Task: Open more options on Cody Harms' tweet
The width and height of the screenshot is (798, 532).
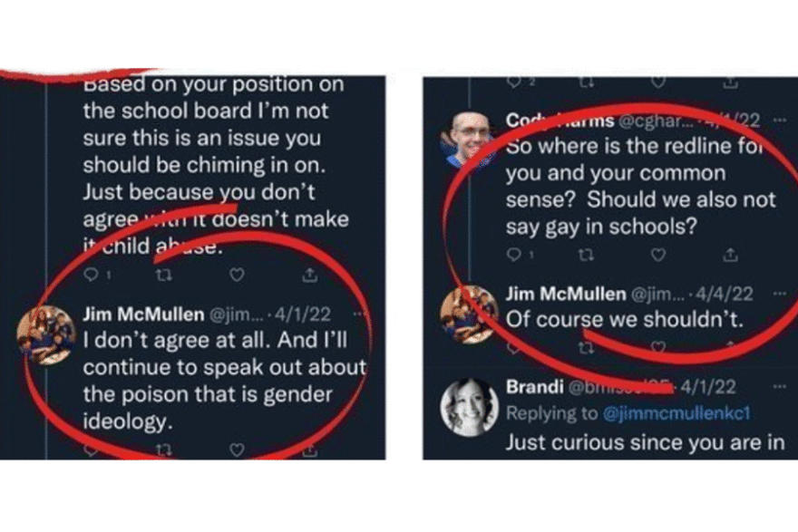Action: click(x=778, y=121)
